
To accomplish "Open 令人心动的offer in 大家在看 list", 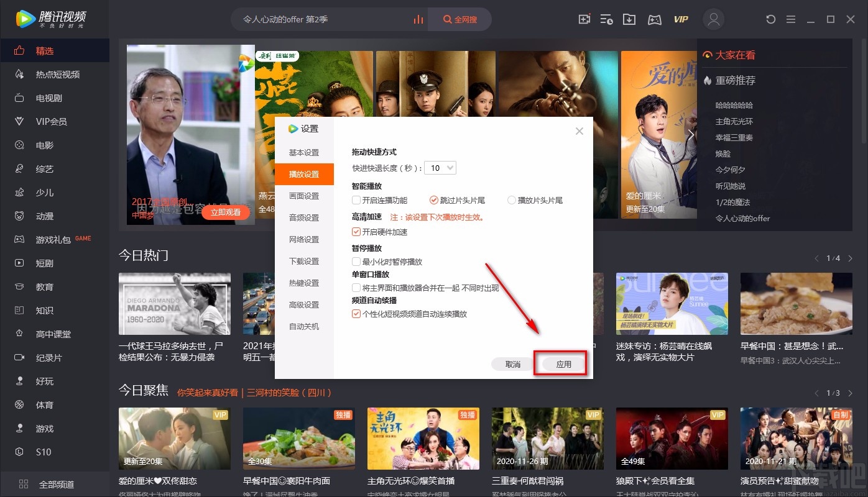I will pos(742,218).
